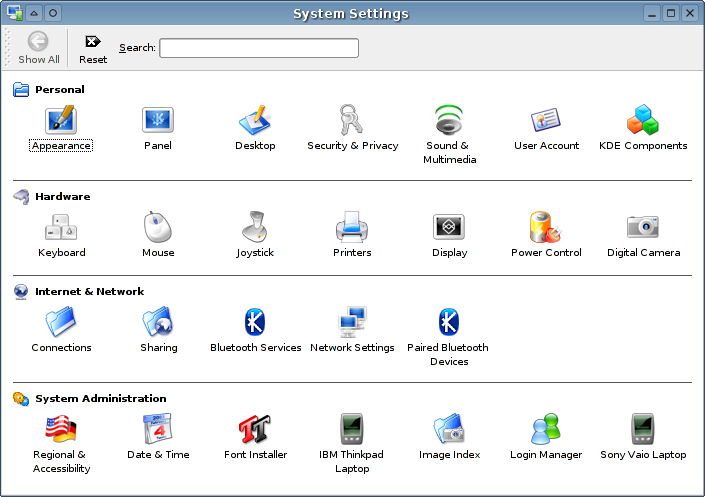This screenshot has height=497, width=705.
Task: Select the KDE Components icon
Action: [x=643, y=122]
